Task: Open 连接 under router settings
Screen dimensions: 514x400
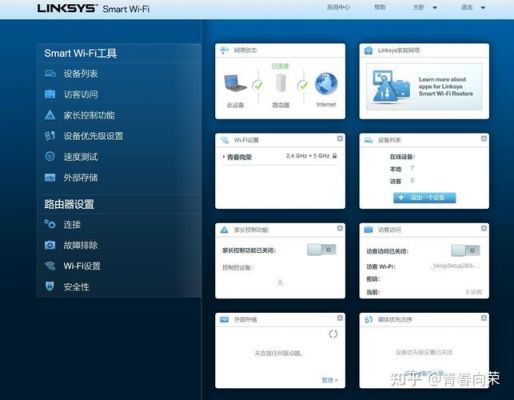Action: coord(72,225)
